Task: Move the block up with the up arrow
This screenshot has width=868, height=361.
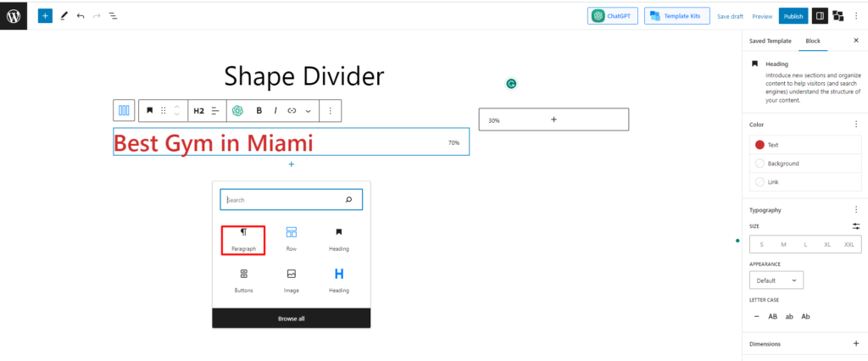Action: coord(177,106)
